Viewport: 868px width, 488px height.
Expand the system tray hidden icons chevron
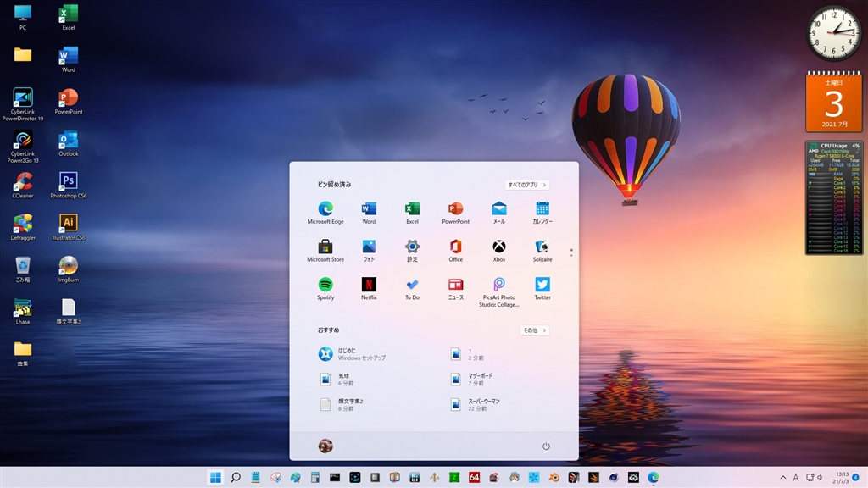(782, 478)
